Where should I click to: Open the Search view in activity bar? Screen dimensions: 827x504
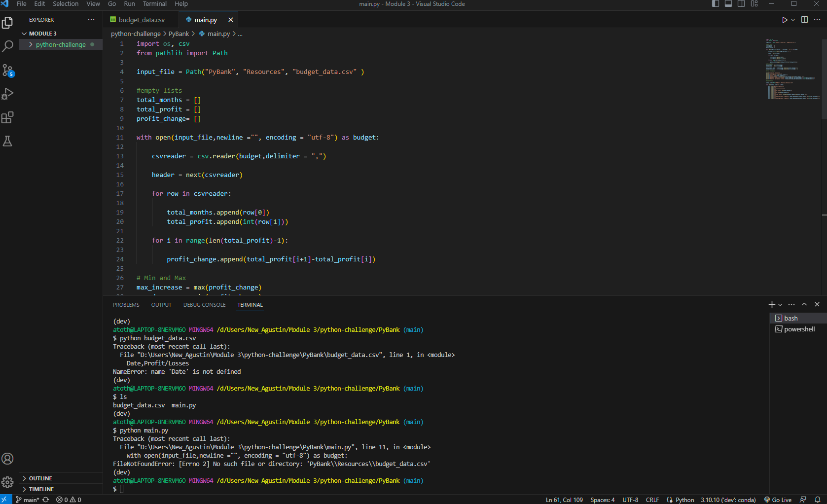point(8,46)
